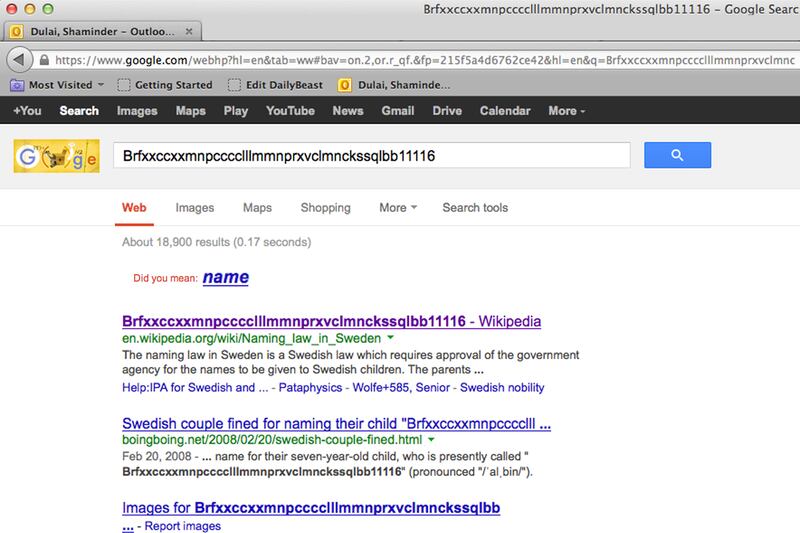Viewport: 800px width, 533px height.
Task: Expand the Most Visited bookmarks dropdown arrow
Action: coord(101,85)
